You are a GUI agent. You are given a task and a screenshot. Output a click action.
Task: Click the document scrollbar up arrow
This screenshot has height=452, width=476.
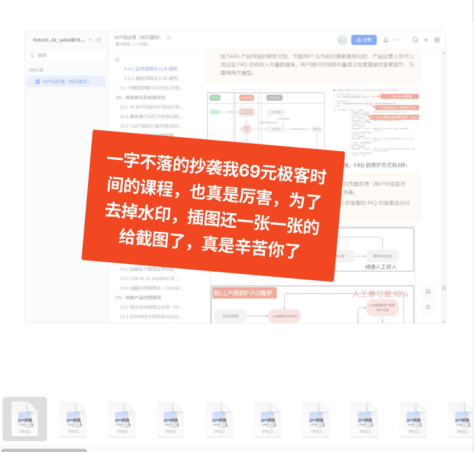point(443,53)
